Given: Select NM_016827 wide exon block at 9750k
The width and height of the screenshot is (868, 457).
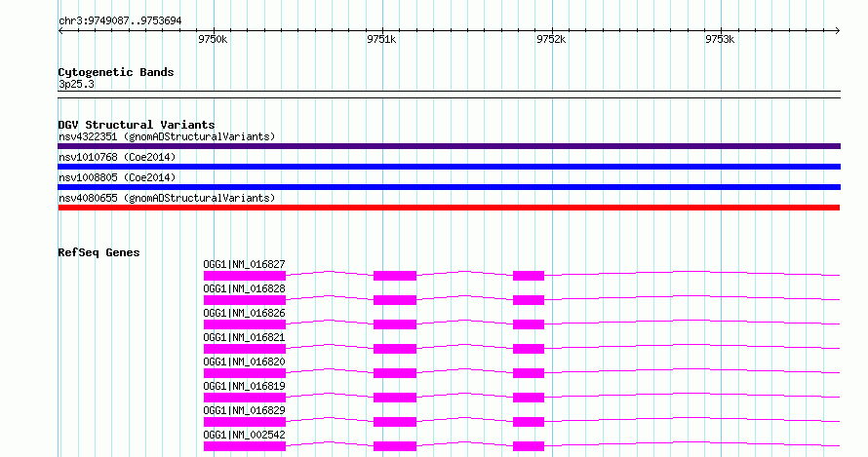Looking at the screenshot, I should pos(245,276).
